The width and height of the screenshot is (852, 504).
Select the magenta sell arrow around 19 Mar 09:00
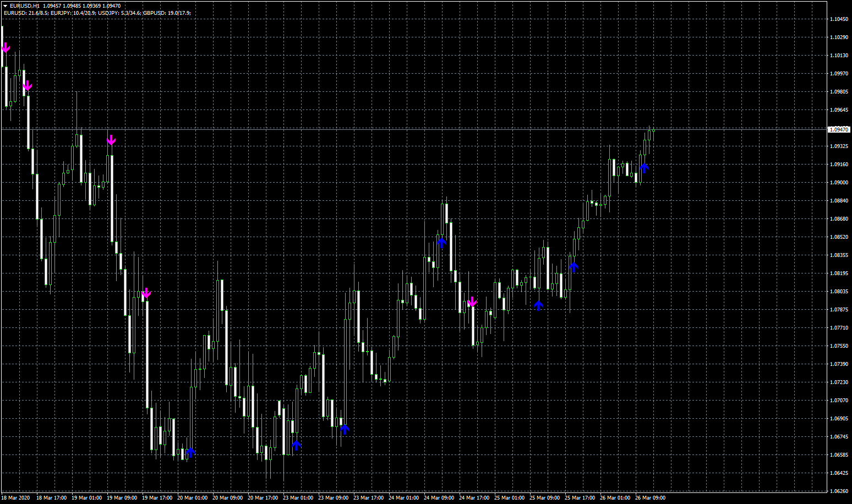pos(111,140)
